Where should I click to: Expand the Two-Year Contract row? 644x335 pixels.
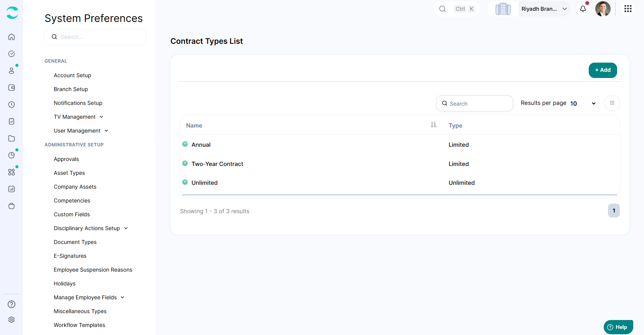(185, 163)
